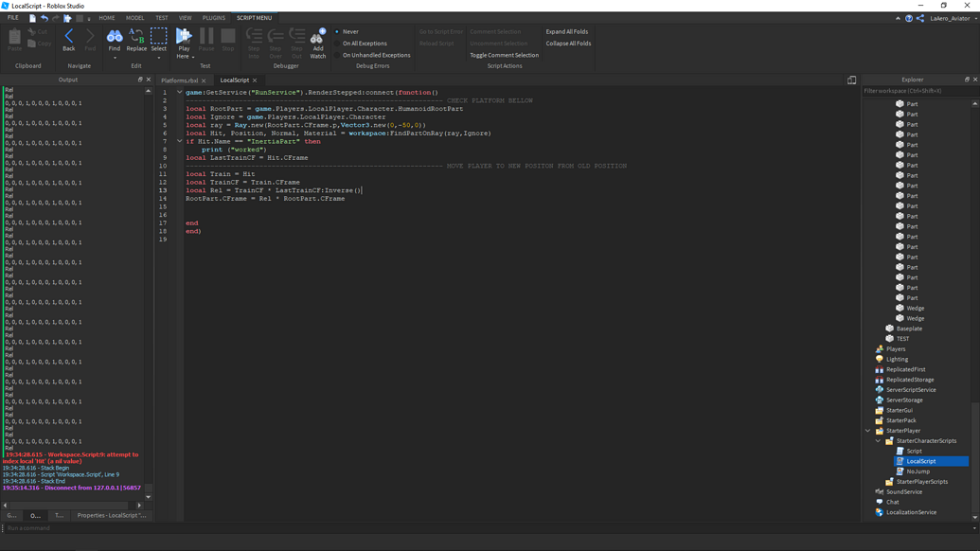Screen dimensions: 980x551
Task: Click the help question mark icon
Action: click(909, 18)
